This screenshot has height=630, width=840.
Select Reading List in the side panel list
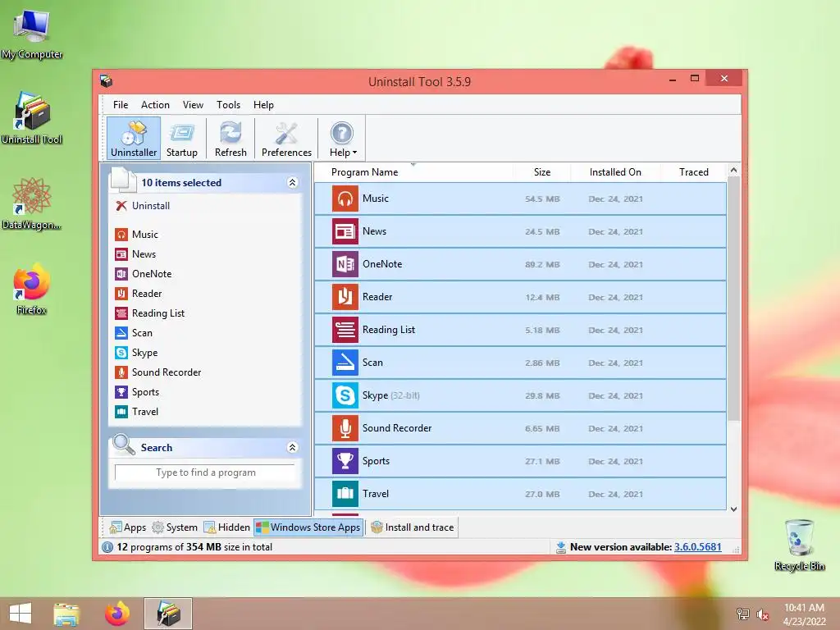[149, 313]
